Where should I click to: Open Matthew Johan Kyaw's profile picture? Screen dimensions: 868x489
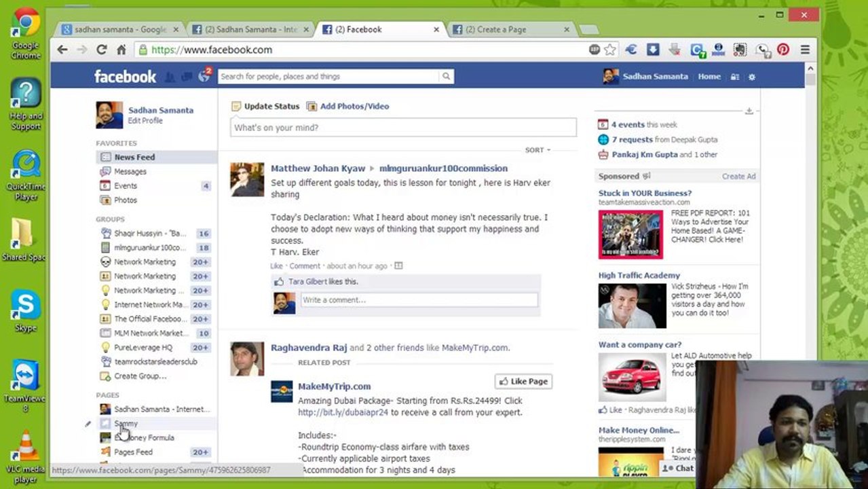(247, 179)
